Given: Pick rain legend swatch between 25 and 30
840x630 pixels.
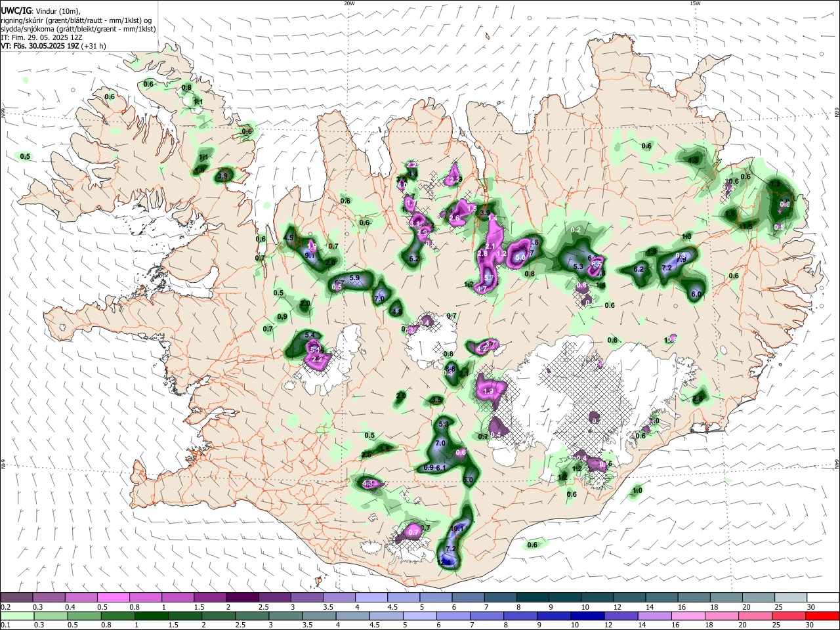Looking at the screenshot, I should (x=789, y=616).
